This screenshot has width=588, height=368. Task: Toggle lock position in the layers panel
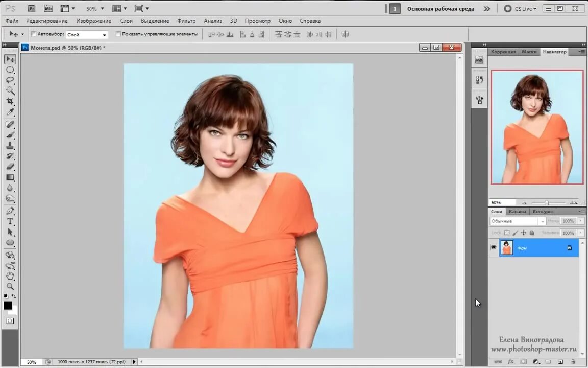click(524, 233)
